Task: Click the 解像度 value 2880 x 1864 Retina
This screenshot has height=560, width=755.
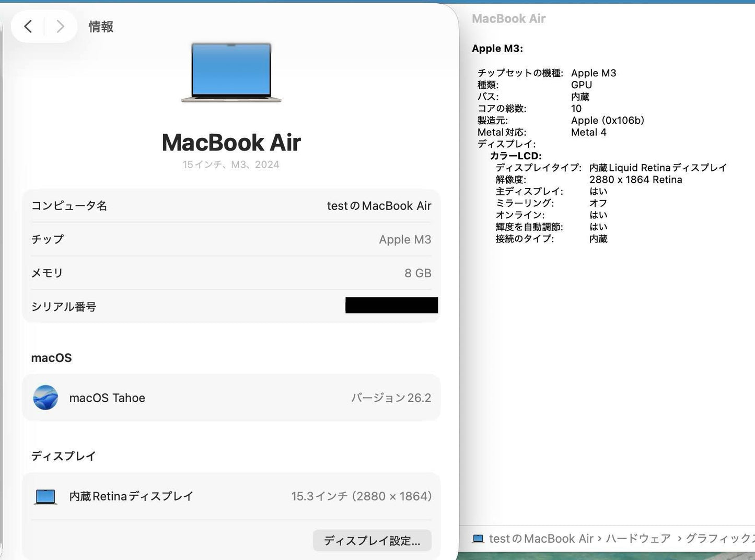Action: coord(636,179)
